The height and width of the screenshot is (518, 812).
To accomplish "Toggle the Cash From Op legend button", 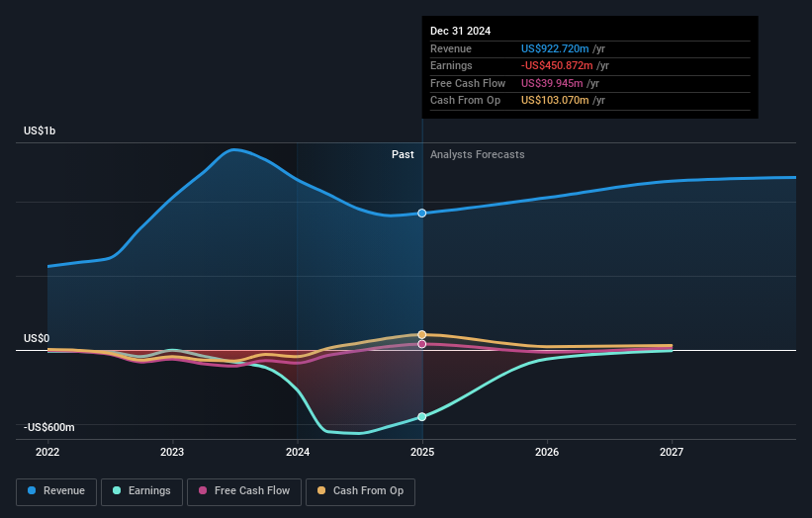I will [360, 491].
